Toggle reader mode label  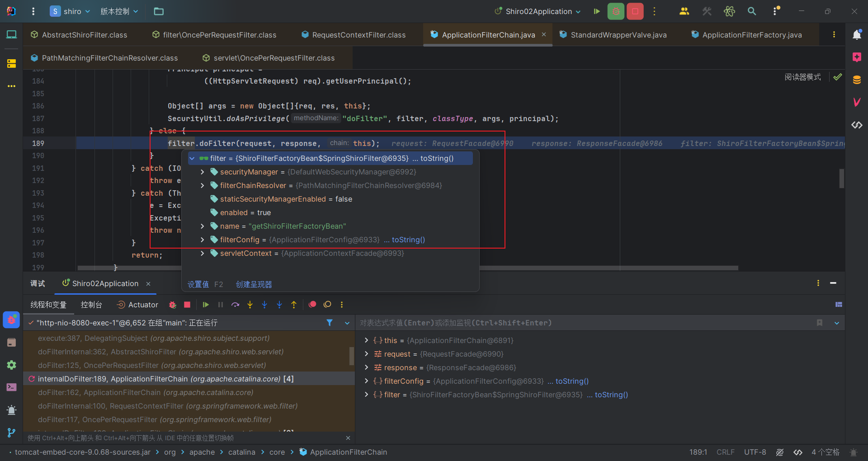pos(802,77)
